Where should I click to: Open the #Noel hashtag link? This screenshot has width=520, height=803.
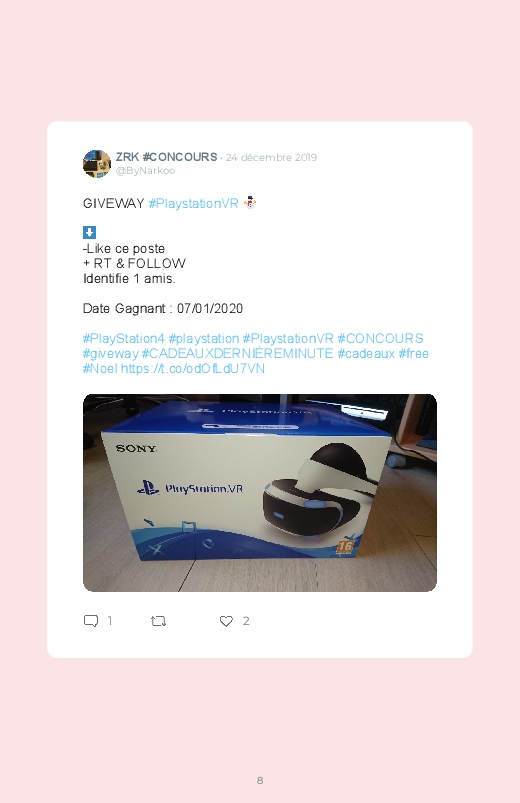tap(100, 368)
